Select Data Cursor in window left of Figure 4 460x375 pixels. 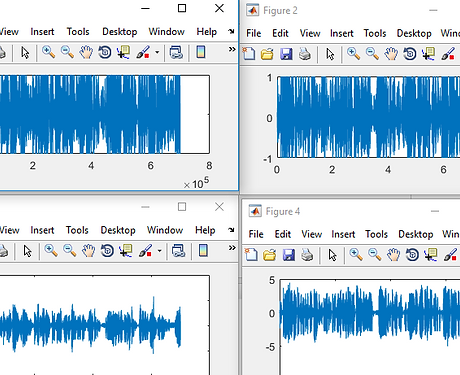[x=126, y=251]
